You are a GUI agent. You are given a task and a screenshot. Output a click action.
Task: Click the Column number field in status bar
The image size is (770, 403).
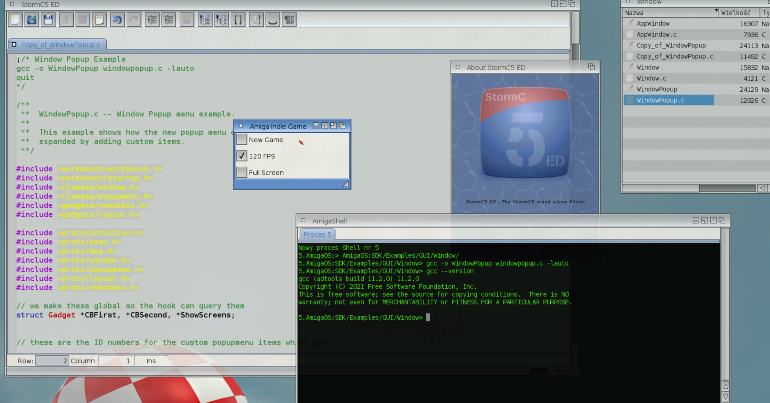coord(116,360)
